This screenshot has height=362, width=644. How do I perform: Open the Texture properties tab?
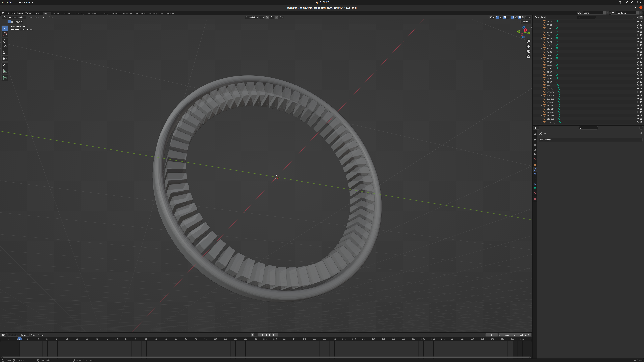[x=535, y=199]
